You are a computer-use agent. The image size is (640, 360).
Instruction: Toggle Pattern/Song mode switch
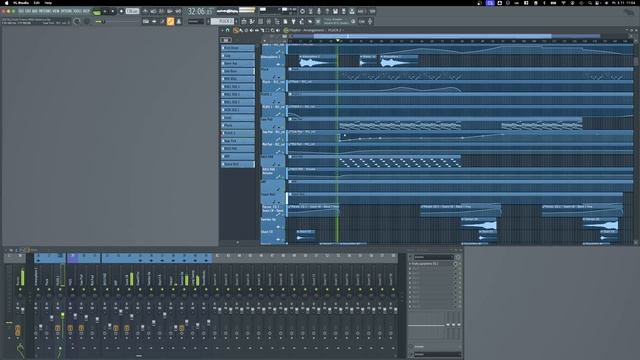coord(97,12)
